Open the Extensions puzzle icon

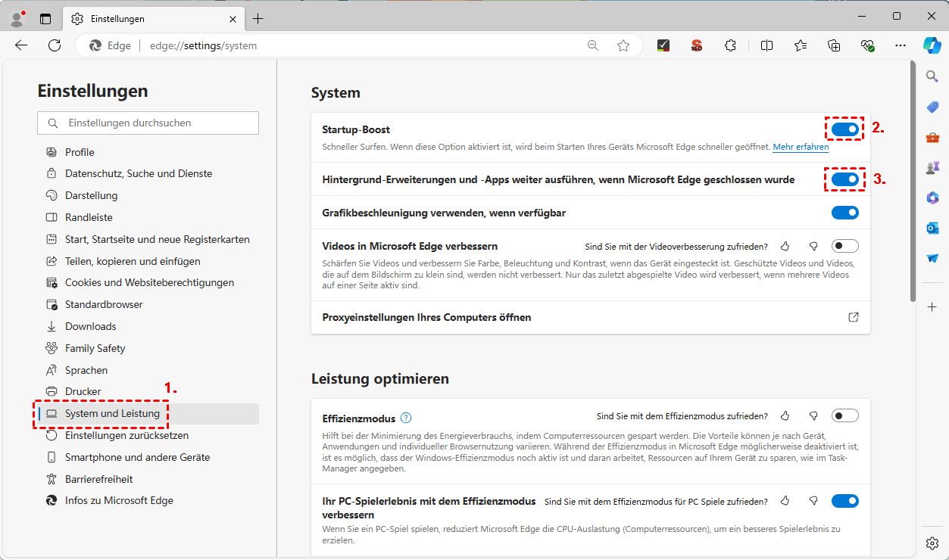coord(730,45)
